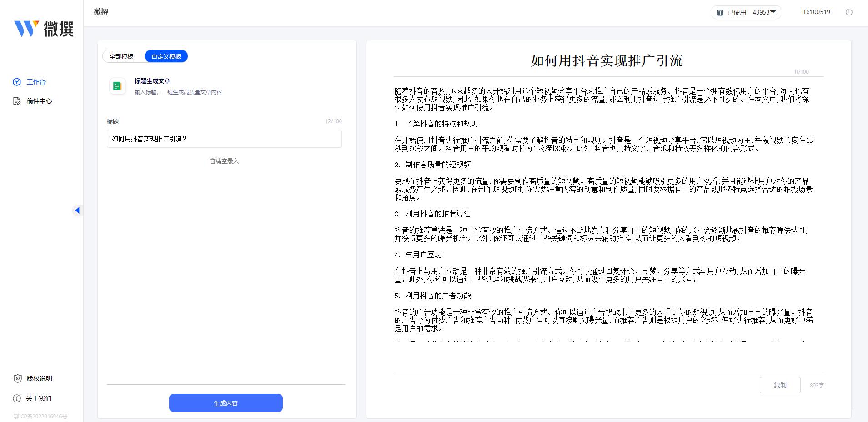Select the 自定义模板 tab
The width and height of the screenshot is (868, 422).
click(166, 56)
